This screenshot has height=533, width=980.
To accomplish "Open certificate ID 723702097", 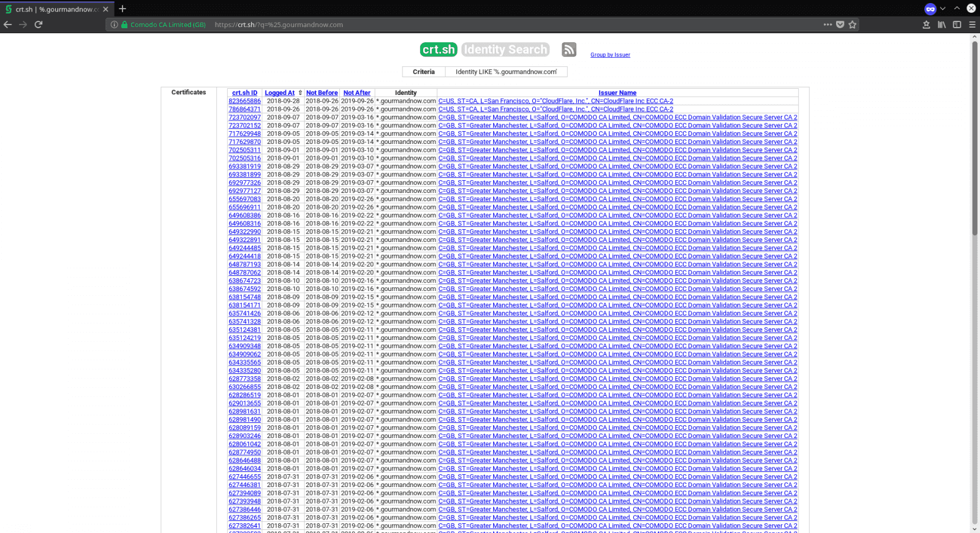I will 244,118.
